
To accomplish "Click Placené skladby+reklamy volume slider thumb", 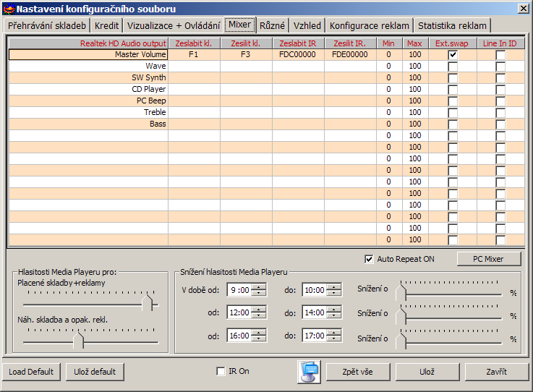I will (x=148, y=303).
